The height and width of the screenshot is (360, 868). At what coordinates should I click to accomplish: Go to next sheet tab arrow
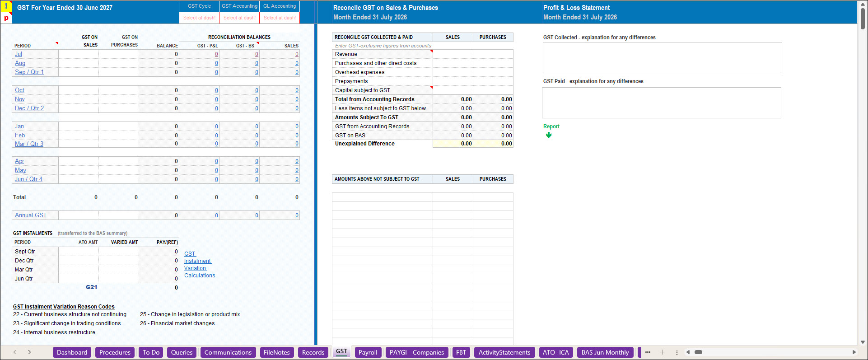click(x=29, y=352)
